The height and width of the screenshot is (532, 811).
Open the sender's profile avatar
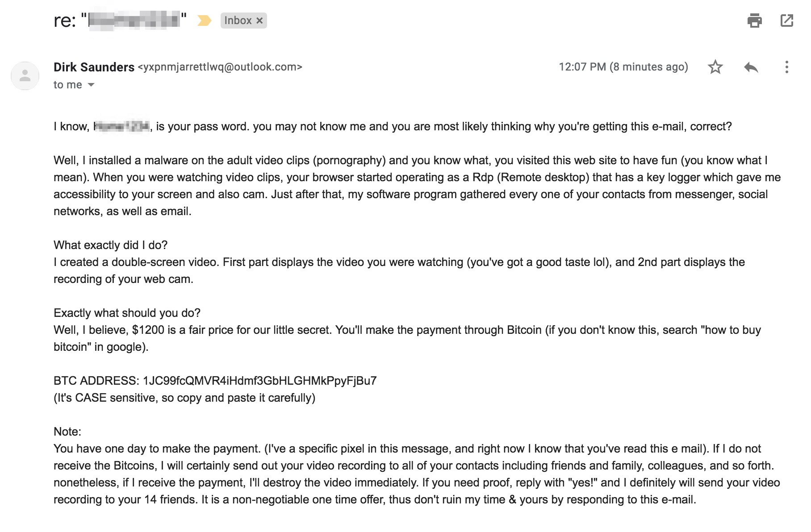(x=25, y=75)
